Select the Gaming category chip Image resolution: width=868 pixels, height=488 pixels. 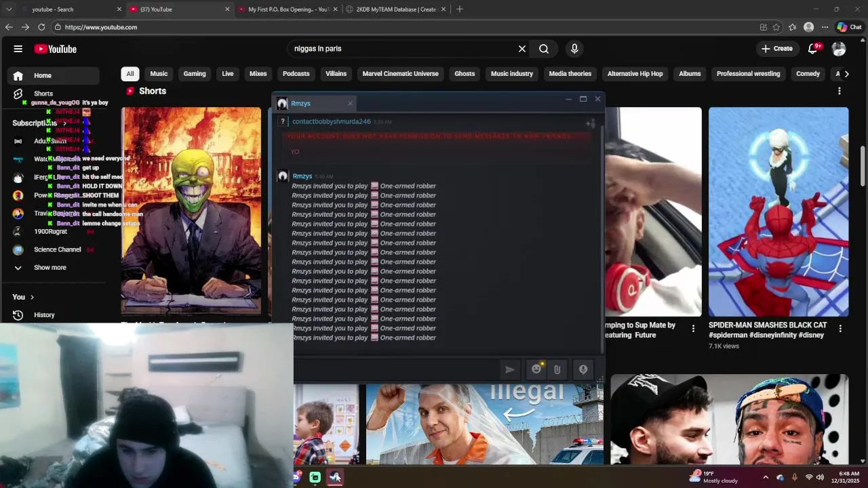[x=195, y=74]
